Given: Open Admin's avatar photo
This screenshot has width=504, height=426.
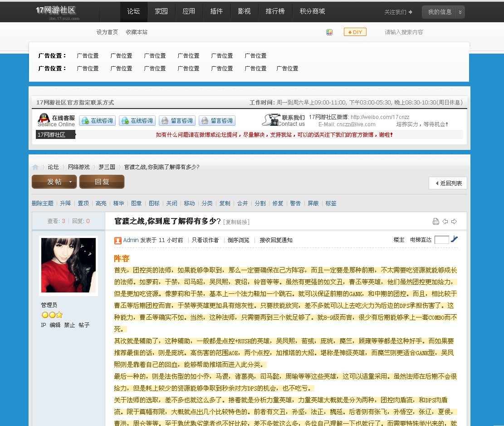Looking at the screenshot, I should click(69, 265).
